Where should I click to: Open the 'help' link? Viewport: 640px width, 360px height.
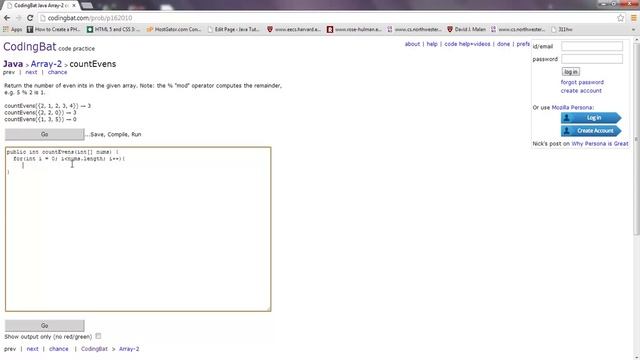[x=432, y=44]
